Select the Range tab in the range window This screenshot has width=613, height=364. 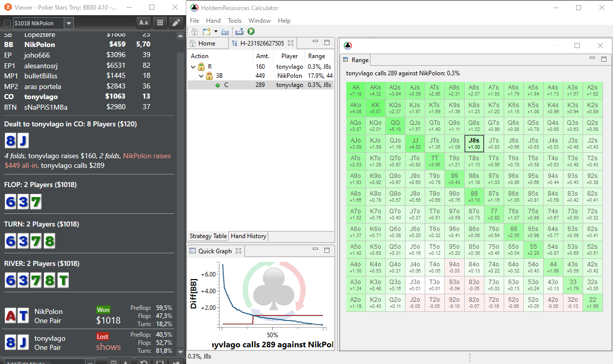pyautogui.click(x=356, y=60)
